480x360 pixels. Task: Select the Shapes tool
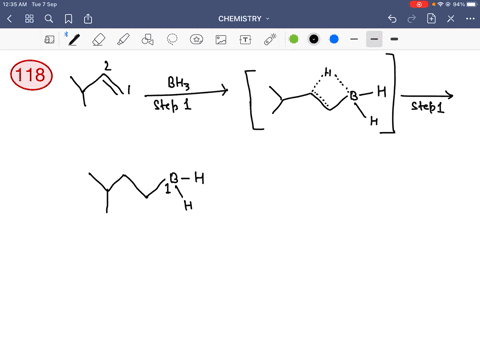148,40
